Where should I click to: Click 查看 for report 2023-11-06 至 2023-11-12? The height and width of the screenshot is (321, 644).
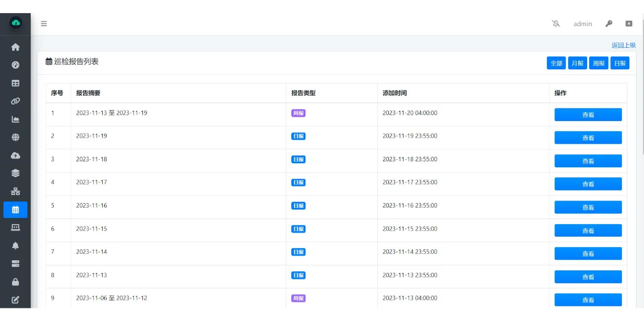coord(588,300)
